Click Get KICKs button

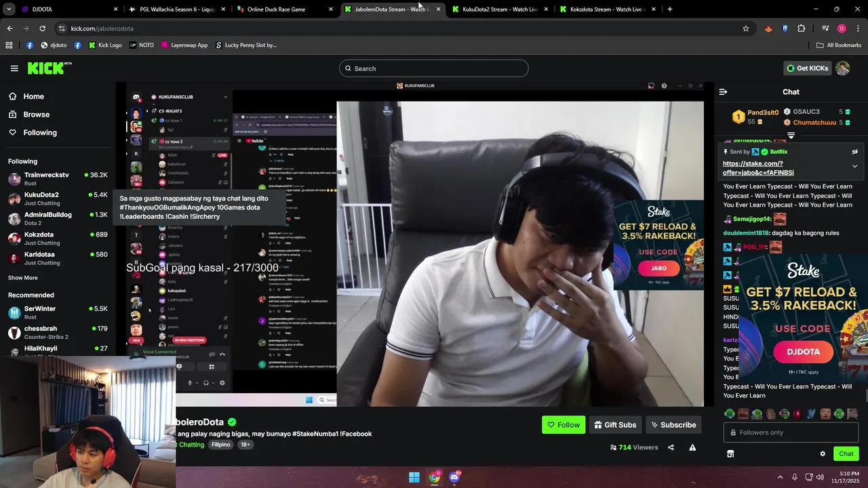(807, 68)
